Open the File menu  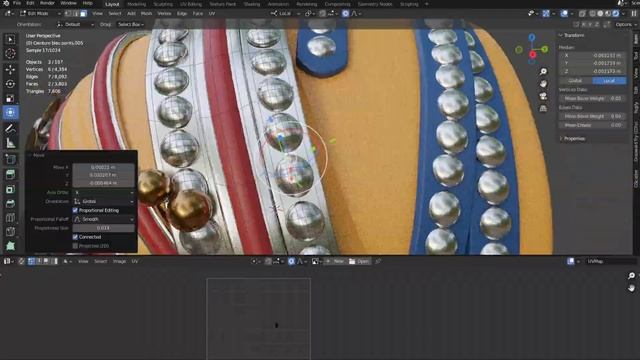[17, 3]
